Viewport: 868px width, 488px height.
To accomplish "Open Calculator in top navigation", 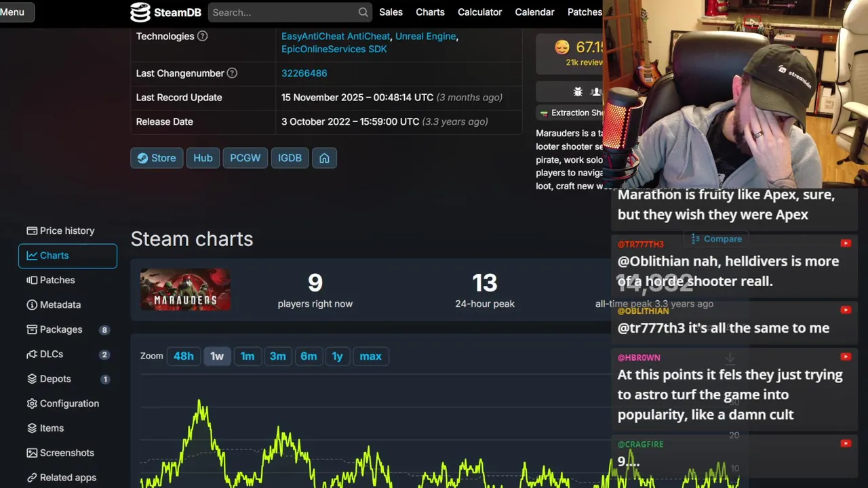I will point(479,12).
